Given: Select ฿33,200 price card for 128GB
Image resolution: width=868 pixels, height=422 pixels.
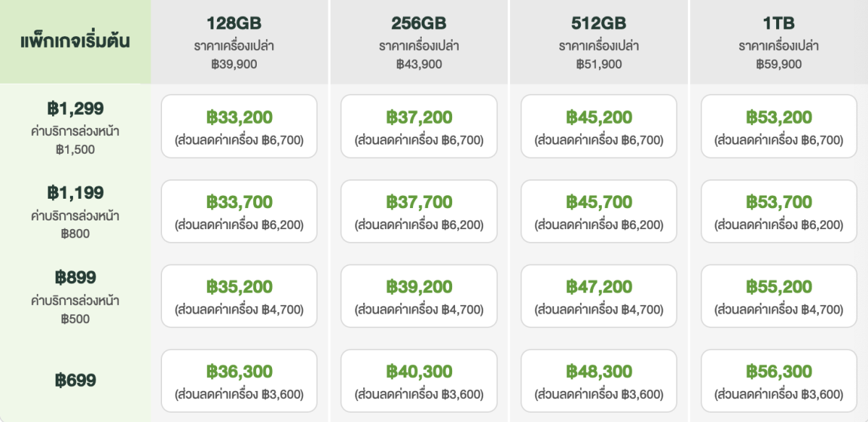Looking at the screenshot, I should pos(239,126).
